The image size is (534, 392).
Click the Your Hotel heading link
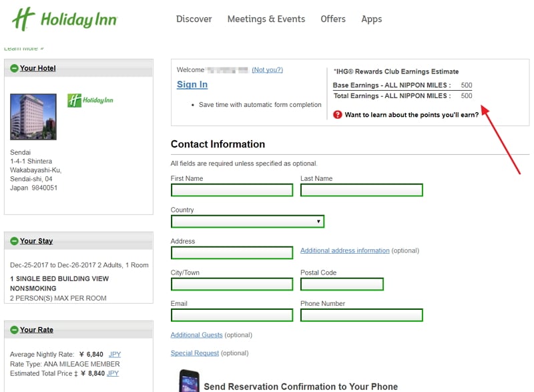tap(38, 68)
